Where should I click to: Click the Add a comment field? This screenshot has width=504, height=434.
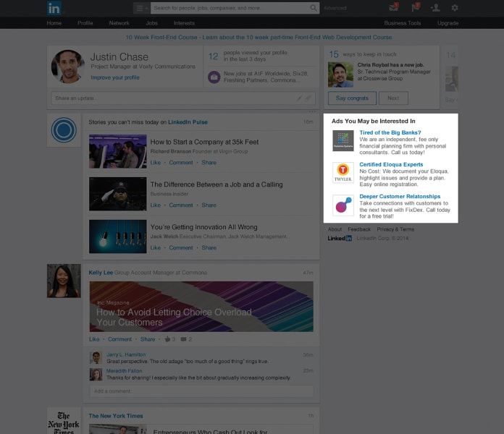click(x=201, y=391)
